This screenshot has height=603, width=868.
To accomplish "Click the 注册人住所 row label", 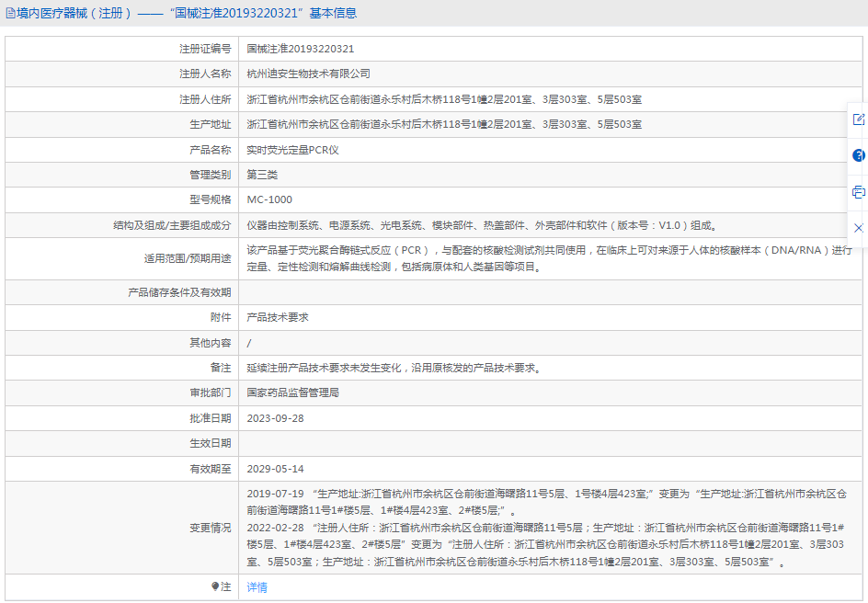I will [205, 99].
